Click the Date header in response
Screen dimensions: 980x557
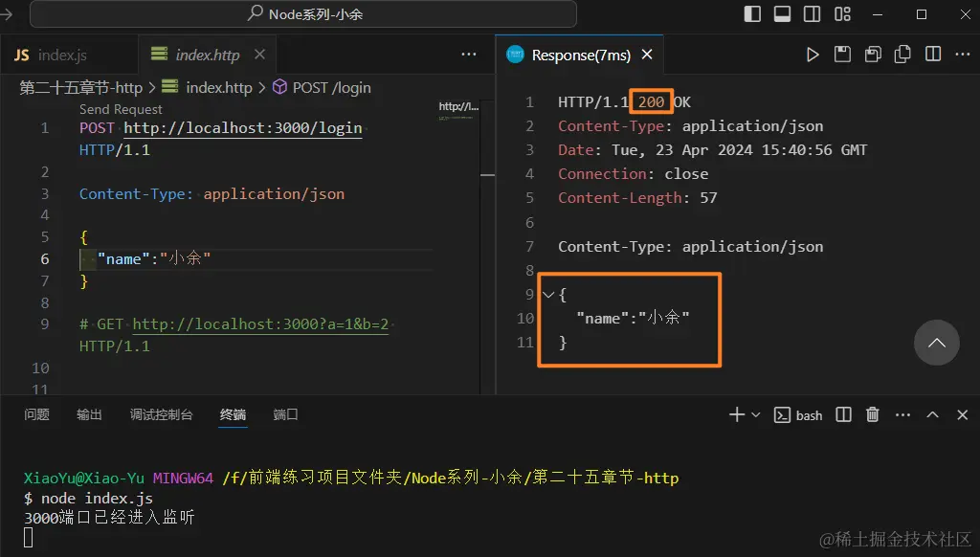pos(712,150)
